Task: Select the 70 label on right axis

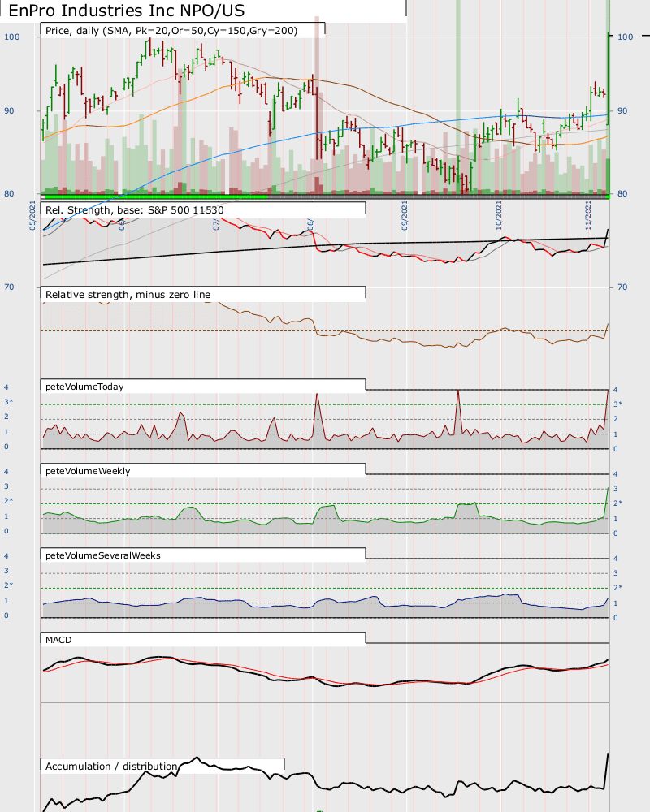Action: pos(622,287)
